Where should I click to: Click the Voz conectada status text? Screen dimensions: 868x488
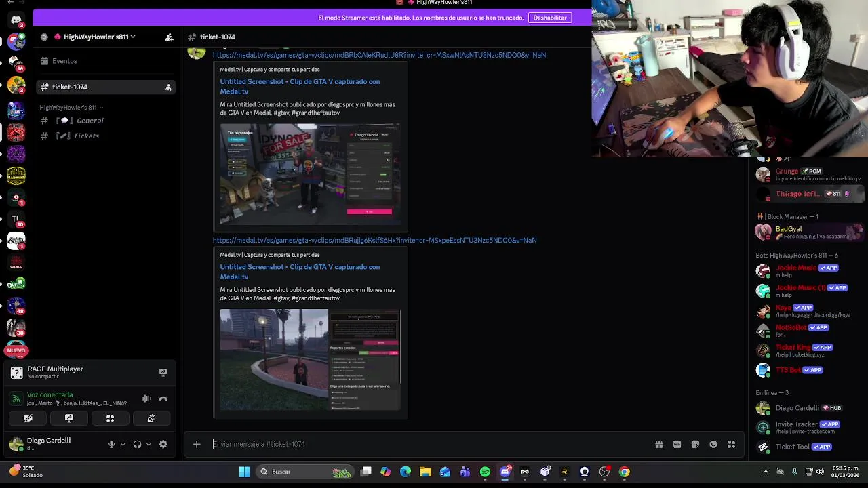(x=50, y=395)
